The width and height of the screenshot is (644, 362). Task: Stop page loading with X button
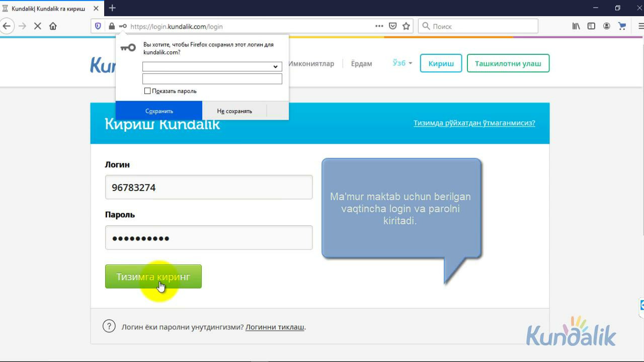(37, 26)
